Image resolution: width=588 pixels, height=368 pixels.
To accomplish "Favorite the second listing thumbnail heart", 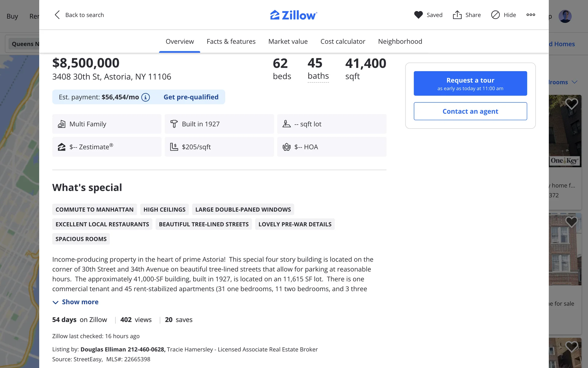I will click(571, 222).
